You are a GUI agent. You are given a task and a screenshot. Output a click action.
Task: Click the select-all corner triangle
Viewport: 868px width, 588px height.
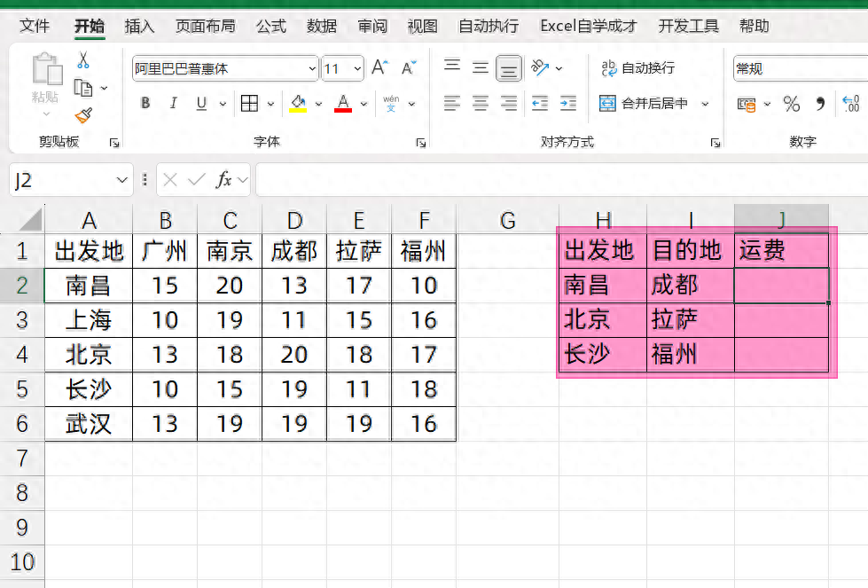click(x=30, y=219)
